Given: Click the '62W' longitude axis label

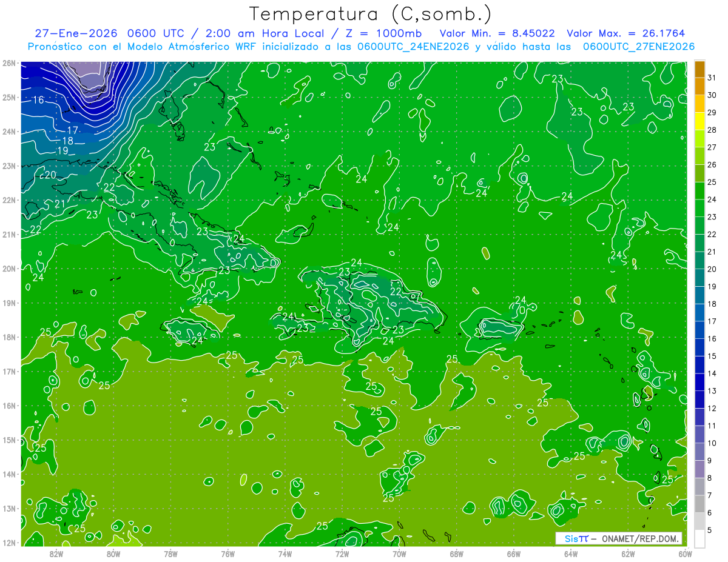Looking at the screenshot, I should coord(628,553).
